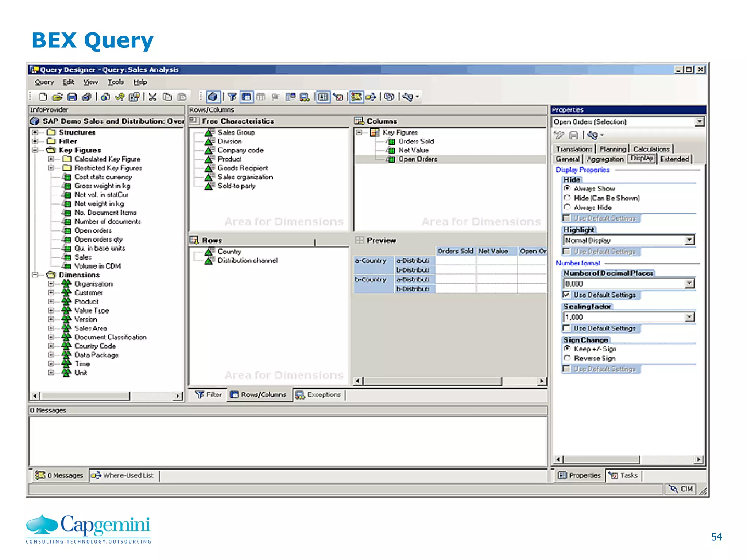Click the Save All stacked-disks icon

(x=87, y=97)
